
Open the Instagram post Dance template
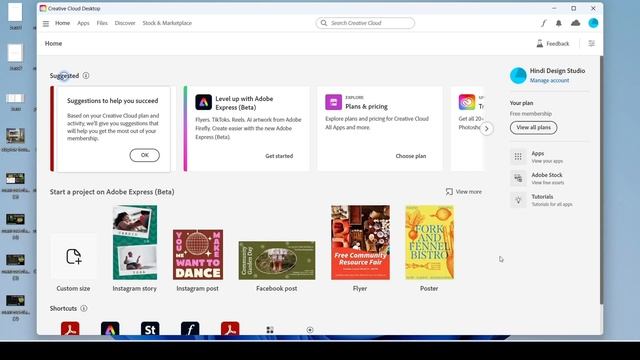[x=198, y=255]
